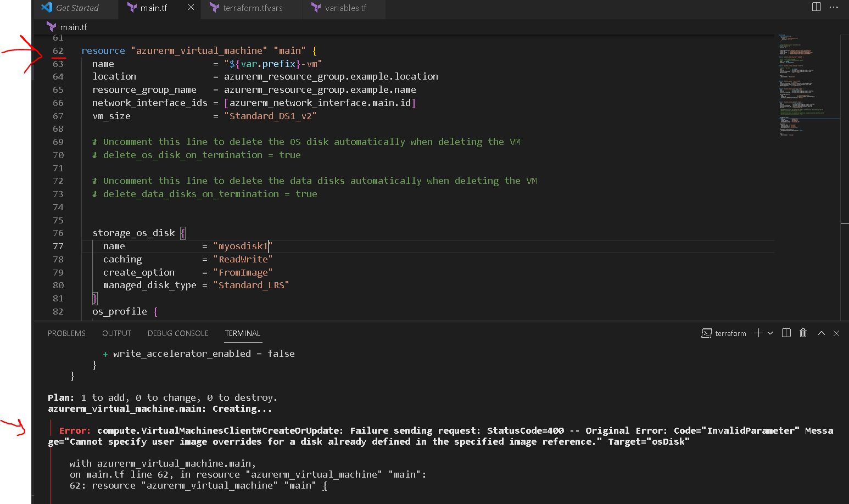The width and height of the screenshot is (849, 504).
Task: Click the red "Error:" label in terminal
Action: tap(75, 430)
